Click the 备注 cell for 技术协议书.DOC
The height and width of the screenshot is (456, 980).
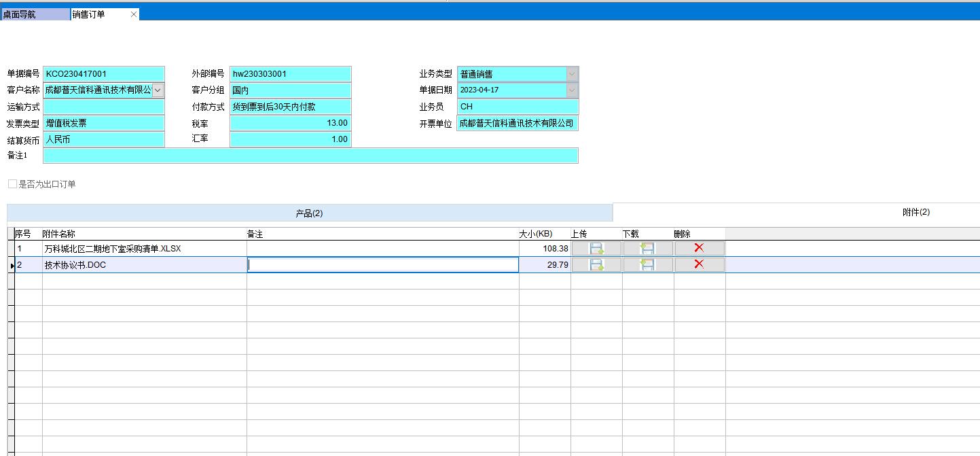(382, 265)
